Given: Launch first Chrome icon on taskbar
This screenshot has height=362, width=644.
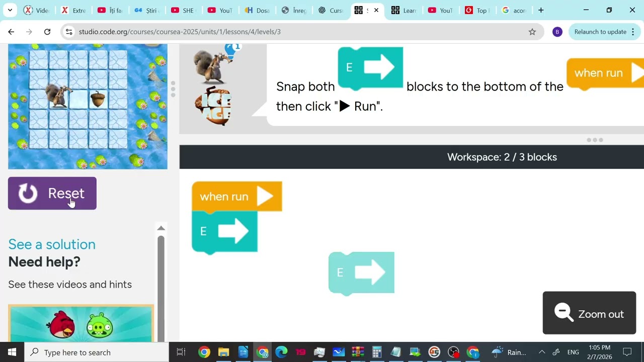Looking at the screenshot, I should pyautogui.click(x=204, y=352).
